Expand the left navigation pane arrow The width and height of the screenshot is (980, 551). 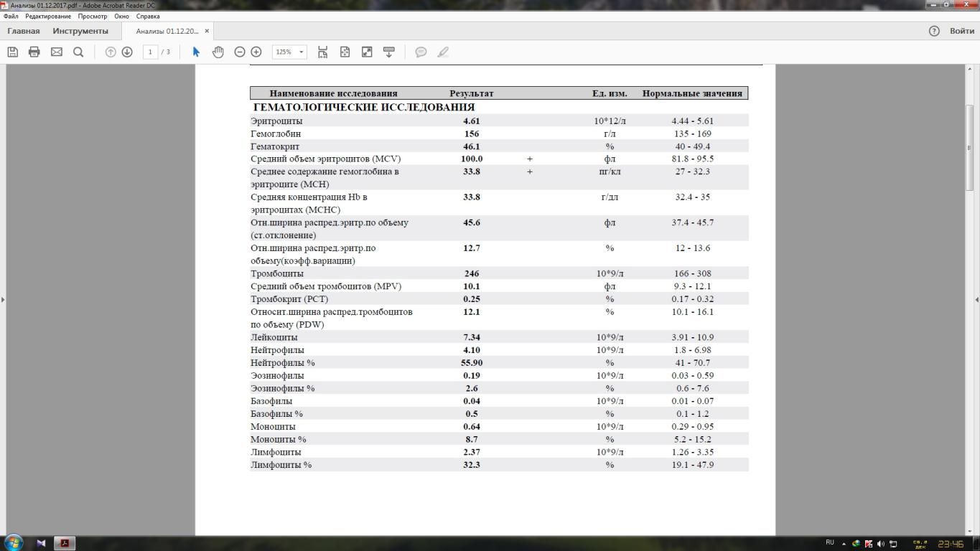coord(3,299)
